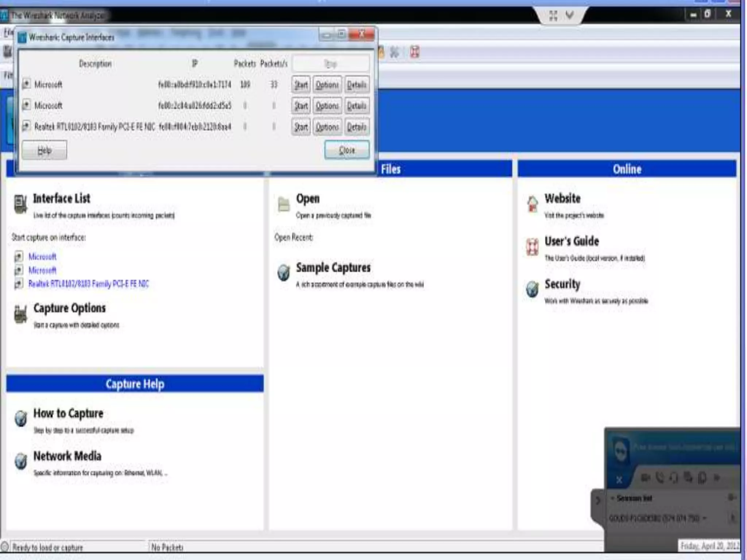The image size is (747, 560).
Task: Click the Website home icon
Action: [x=532, y=203]
